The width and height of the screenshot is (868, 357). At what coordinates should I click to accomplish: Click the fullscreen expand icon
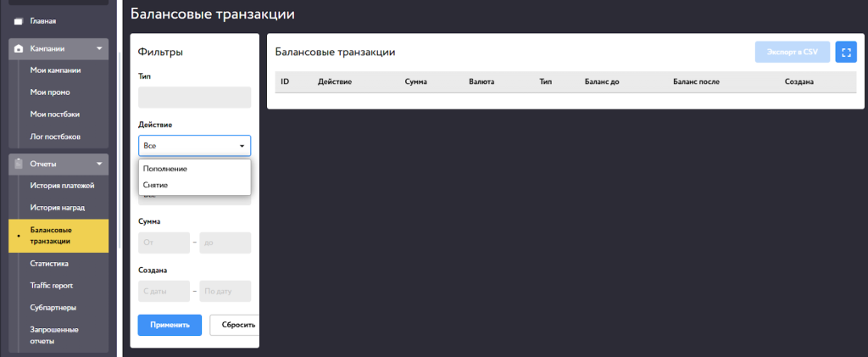845,53
